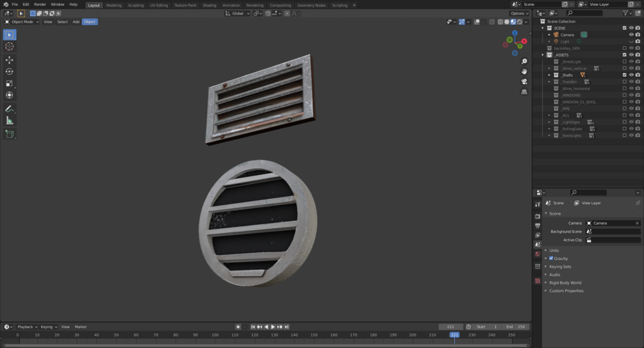Select the Measure tool

[x=10, y=120]
